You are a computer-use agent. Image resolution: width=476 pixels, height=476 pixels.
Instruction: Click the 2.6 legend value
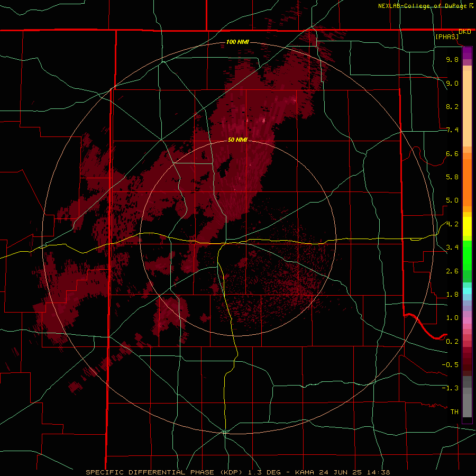click(x=452, y=271)
